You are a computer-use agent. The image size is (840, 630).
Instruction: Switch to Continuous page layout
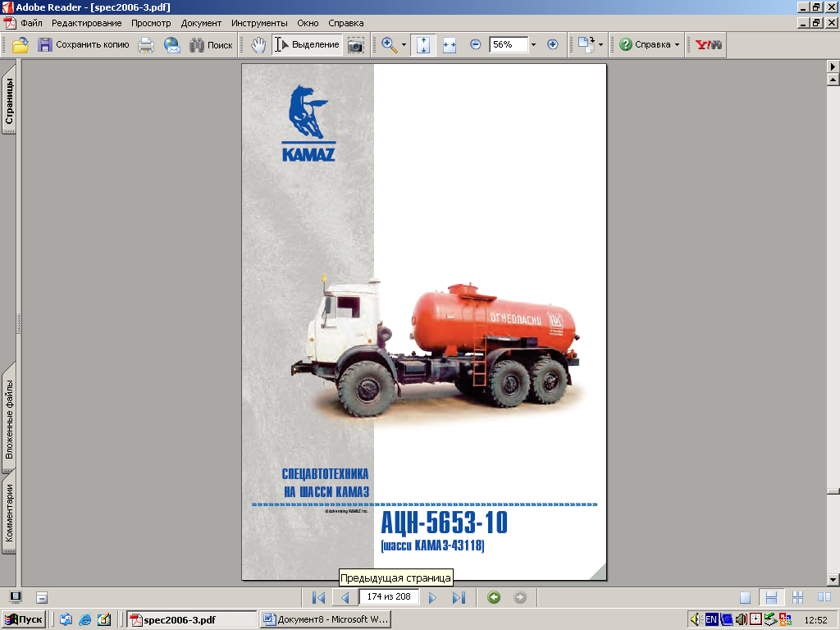(771, 597)
